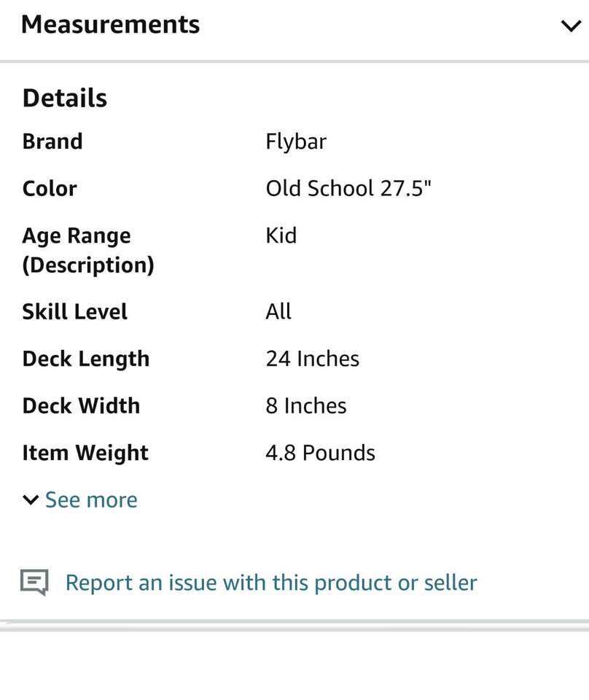This screenshot has width=589, height=700.
Task: Click the Color label
Action: tap(50, 189)
